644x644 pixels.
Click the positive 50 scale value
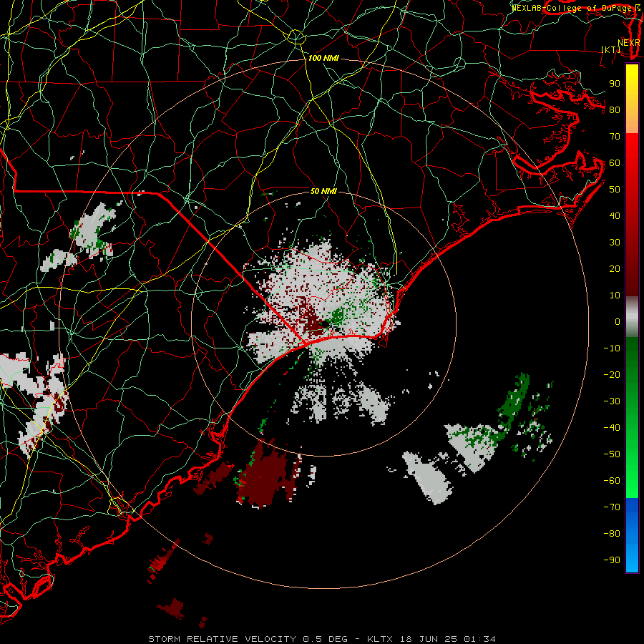[x=615, y=190]
